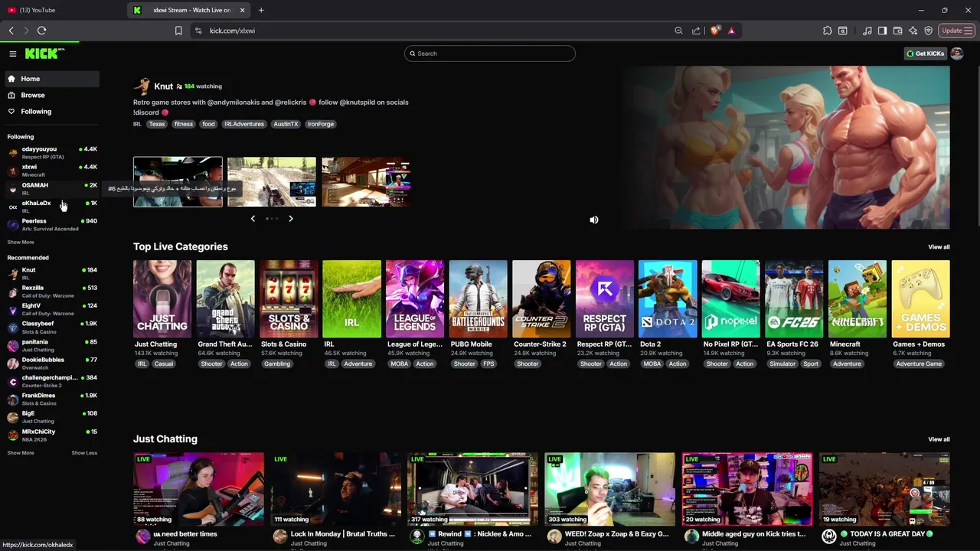Open stream with 303 watching thumbnail
Viewport: 980px width, 551px height.
609,490
